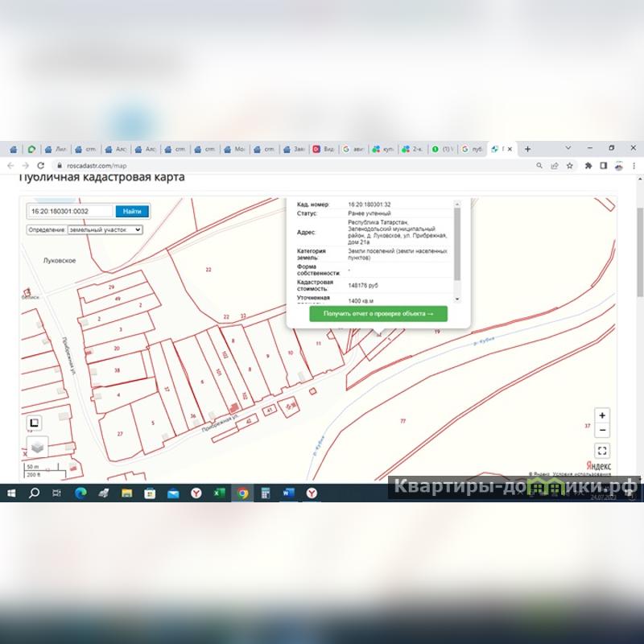Open Word from the Windows taskbar
Screen dimensions: 644x644
click(287, 493)
